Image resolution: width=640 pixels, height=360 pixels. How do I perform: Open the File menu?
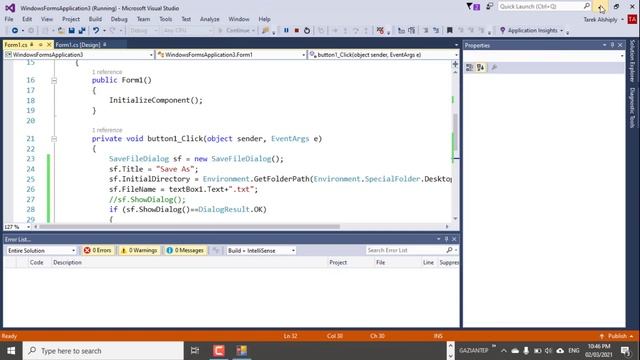9,19
